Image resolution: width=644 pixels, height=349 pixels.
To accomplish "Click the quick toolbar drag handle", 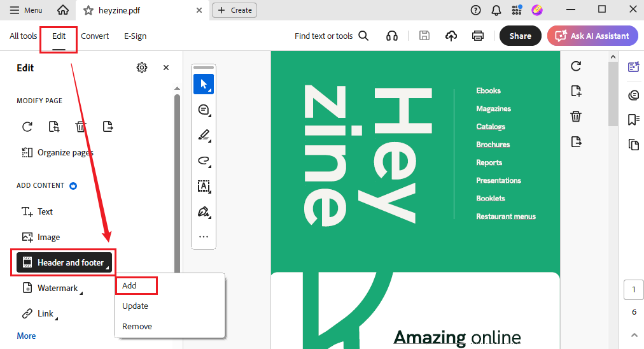I will (204, 68).
